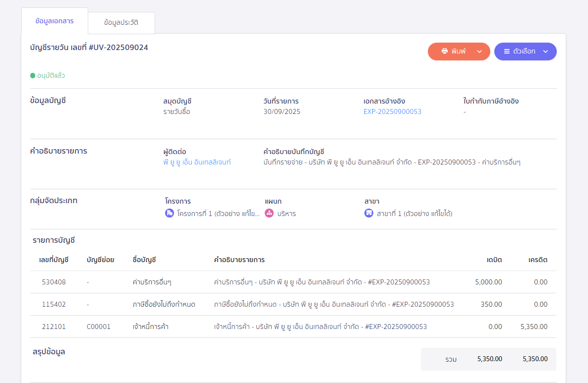
Task: Click the บริหาร department label
Action: point(287,214)
